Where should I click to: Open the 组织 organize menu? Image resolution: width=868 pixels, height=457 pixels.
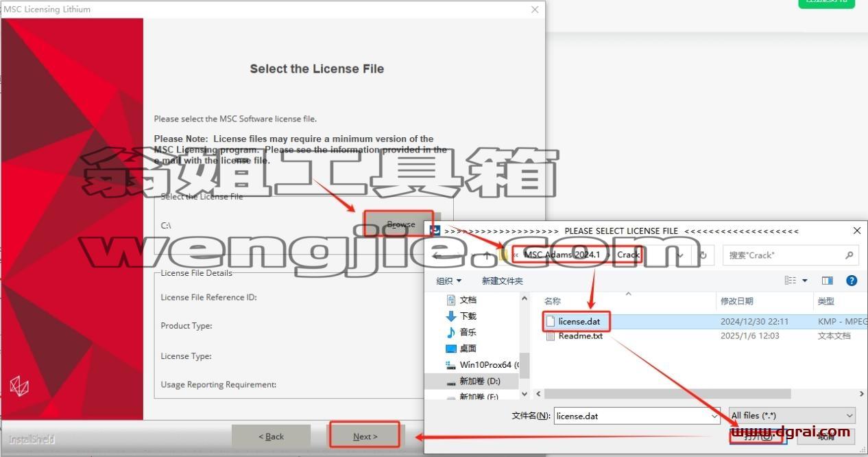tap(449, 281)
